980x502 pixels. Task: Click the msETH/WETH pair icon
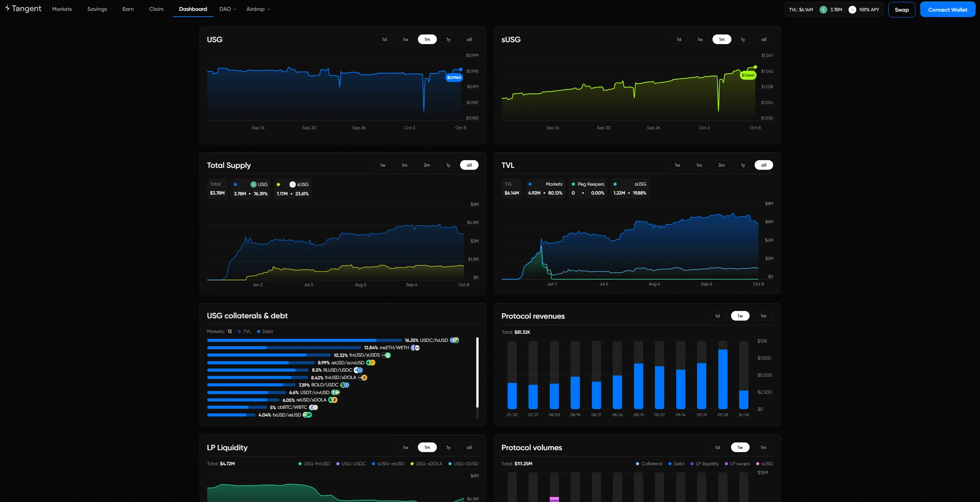[x=415, y=348]
